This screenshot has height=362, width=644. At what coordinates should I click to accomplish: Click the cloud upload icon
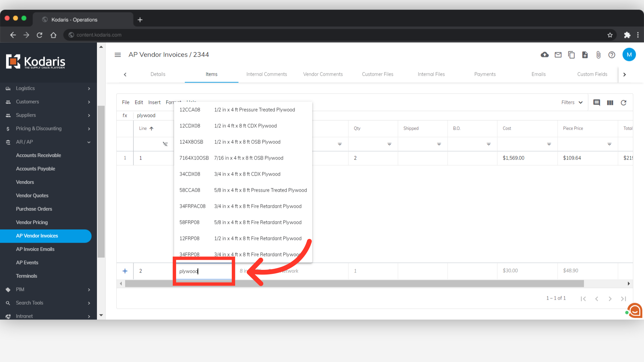pos(545,55)
